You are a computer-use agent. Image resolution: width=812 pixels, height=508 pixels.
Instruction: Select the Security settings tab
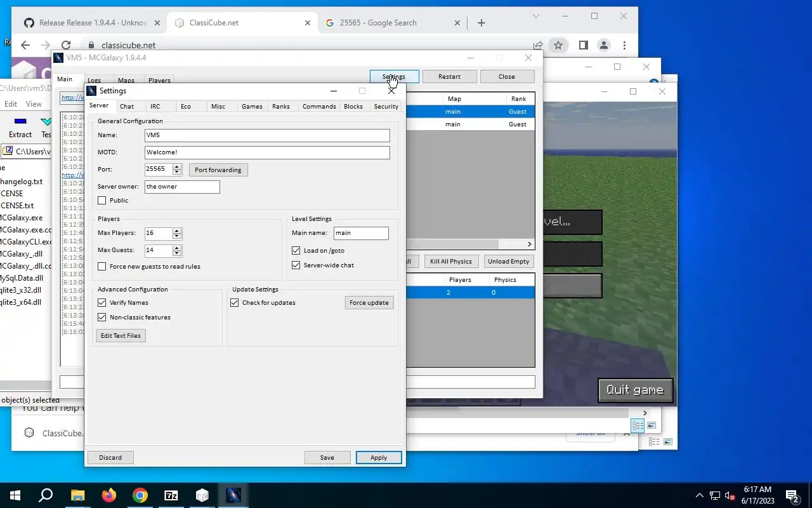tap(386, 107)
